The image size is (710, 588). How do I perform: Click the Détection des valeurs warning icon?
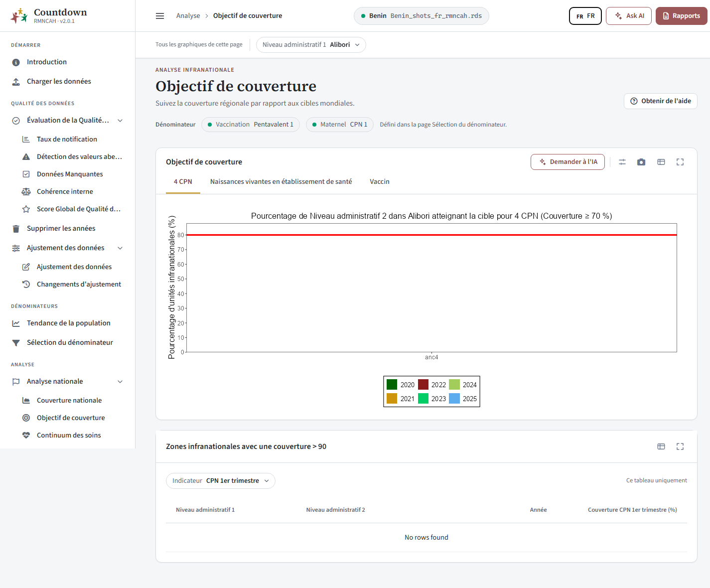(26, 157)
